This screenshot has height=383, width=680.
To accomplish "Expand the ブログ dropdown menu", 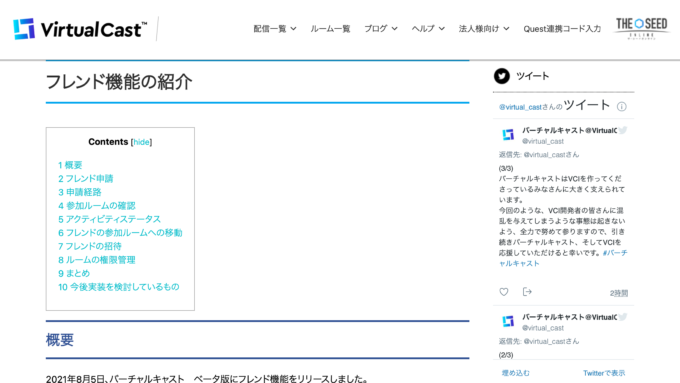I will pyautogui.click(x=381, y=29).
